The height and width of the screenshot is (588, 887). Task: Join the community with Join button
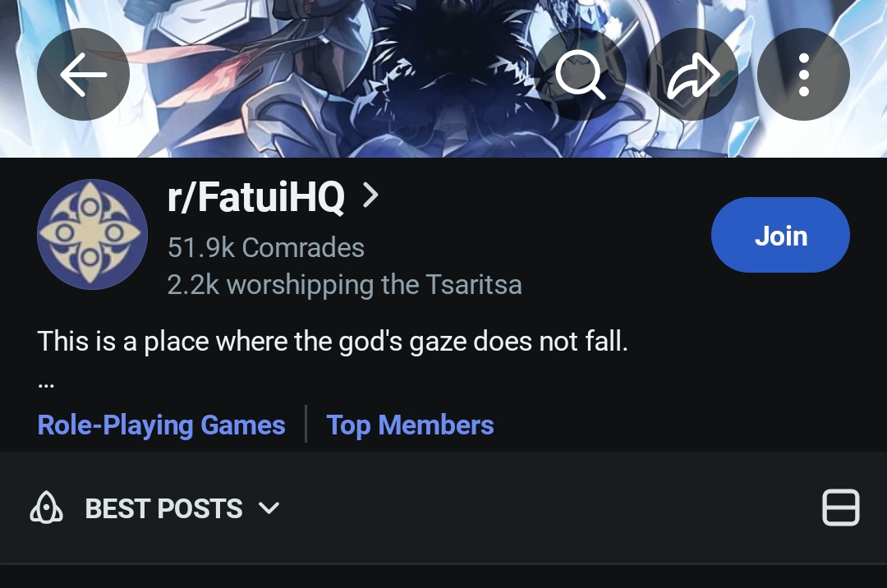point(780,235)
